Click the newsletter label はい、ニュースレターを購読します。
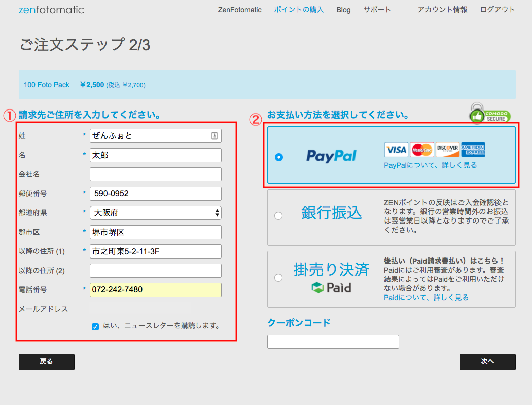The width and height of the screenshot is (532, 405). [161, 326]
